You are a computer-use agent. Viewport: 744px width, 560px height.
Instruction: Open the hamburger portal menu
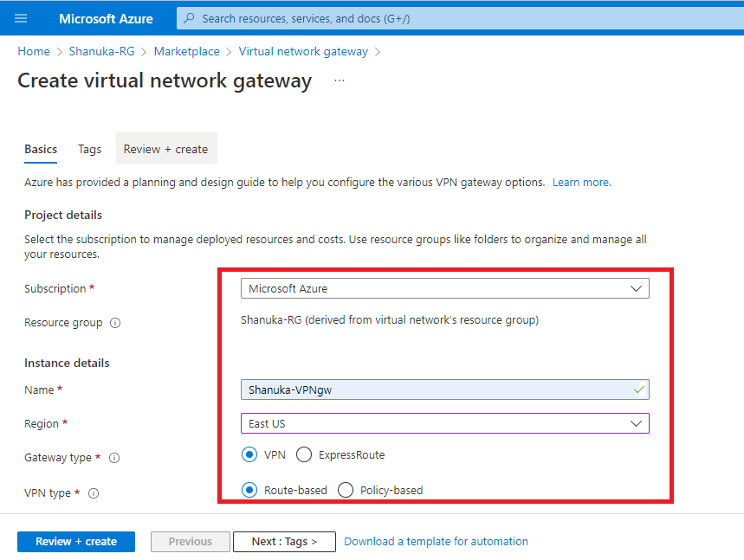pos(21,18)
